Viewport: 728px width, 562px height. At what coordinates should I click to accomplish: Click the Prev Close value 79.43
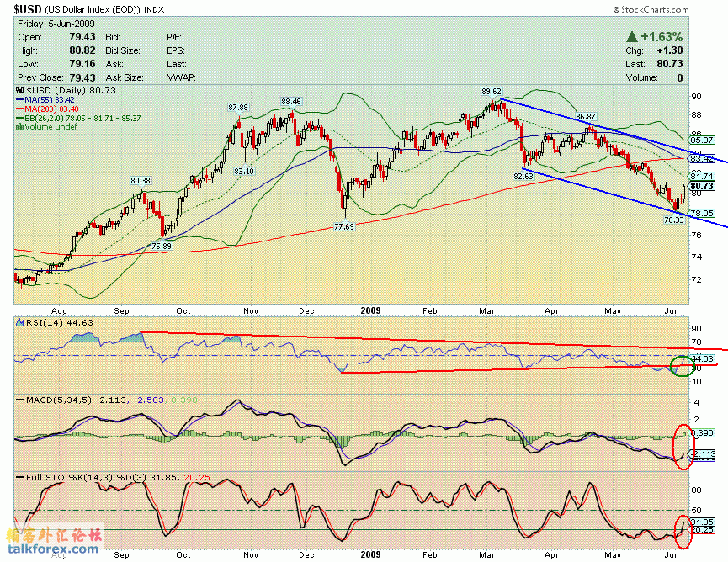(x=82, y=77)
